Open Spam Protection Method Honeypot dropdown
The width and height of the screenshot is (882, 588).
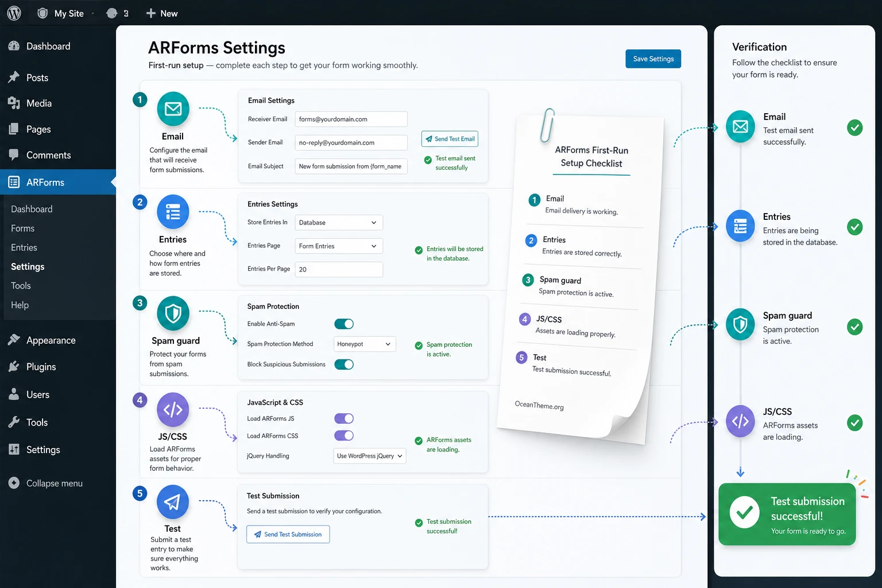pyautogui.click(x=365, y=344)
